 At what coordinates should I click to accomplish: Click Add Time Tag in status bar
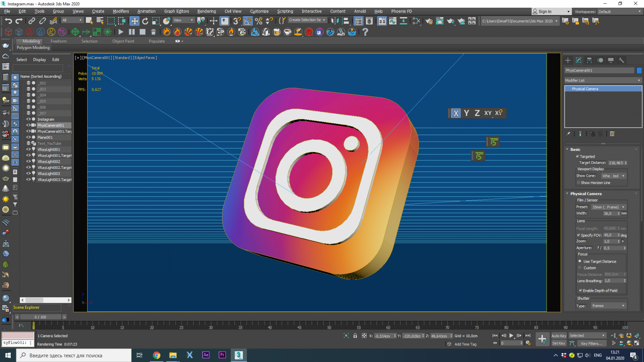click(x=465, y=344)
